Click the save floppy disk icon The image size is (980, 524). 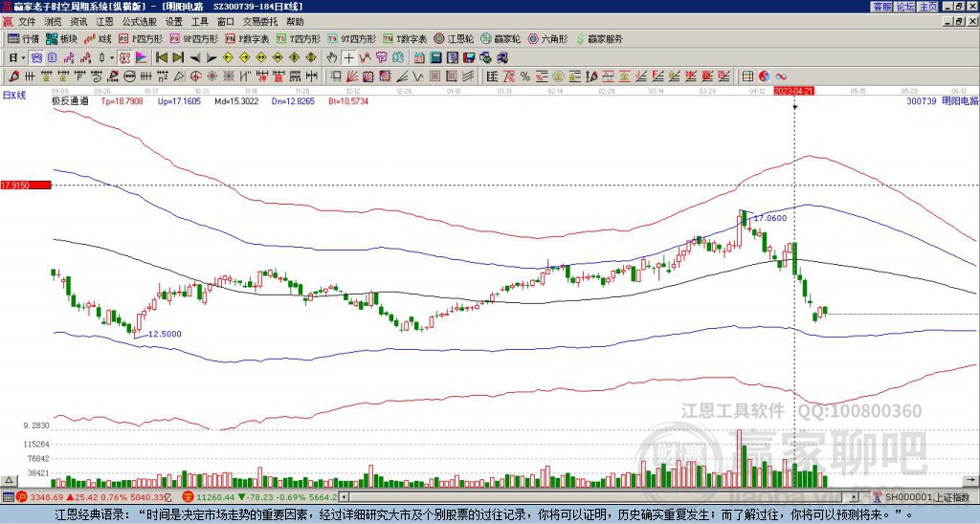coord(469,57)
